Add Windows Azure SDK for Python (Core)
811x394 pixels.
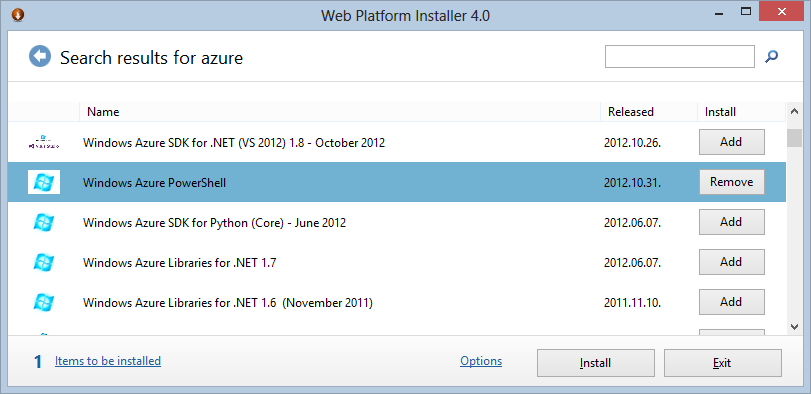(x=731, y=222)
